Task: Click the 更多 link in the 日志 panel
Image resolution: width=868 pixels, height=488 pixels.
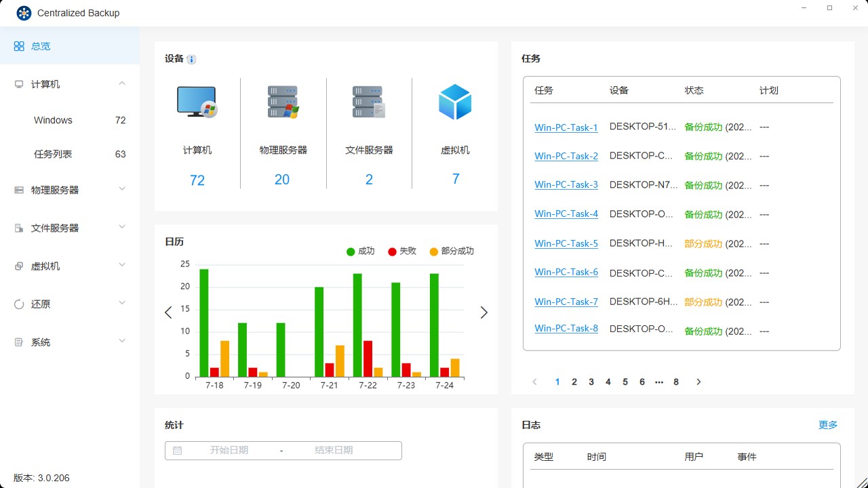Action: click(x=827, y=425)
